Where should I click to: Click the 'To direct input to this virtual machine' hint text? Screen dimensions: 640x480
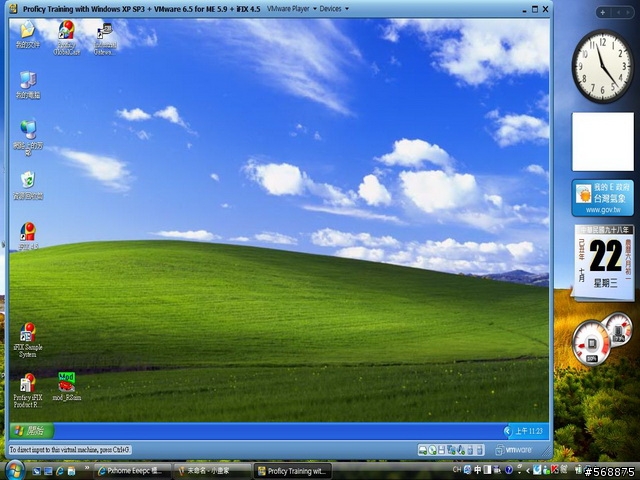tap(70, 450)
